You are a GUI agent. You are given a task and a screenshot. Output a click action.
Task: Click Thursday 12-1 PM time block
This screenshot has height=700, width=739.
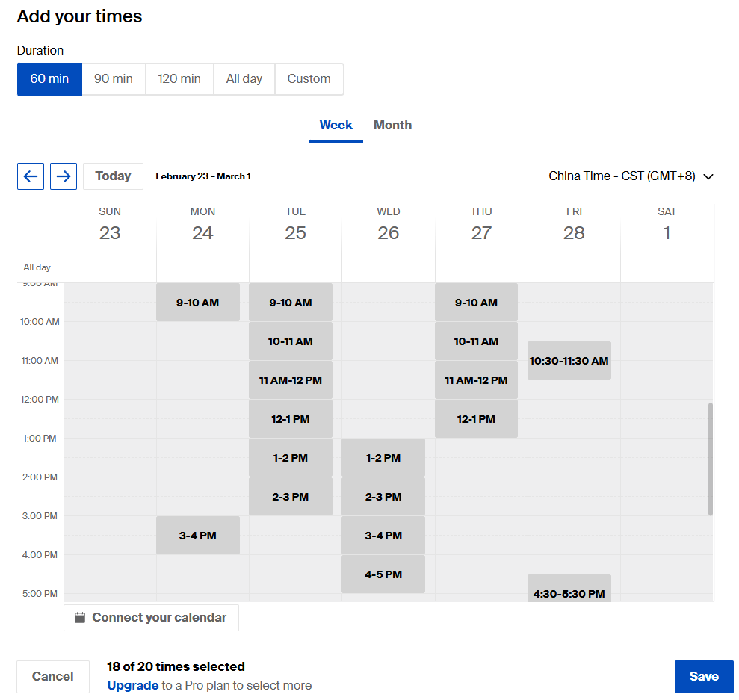[x=476, y=419]
